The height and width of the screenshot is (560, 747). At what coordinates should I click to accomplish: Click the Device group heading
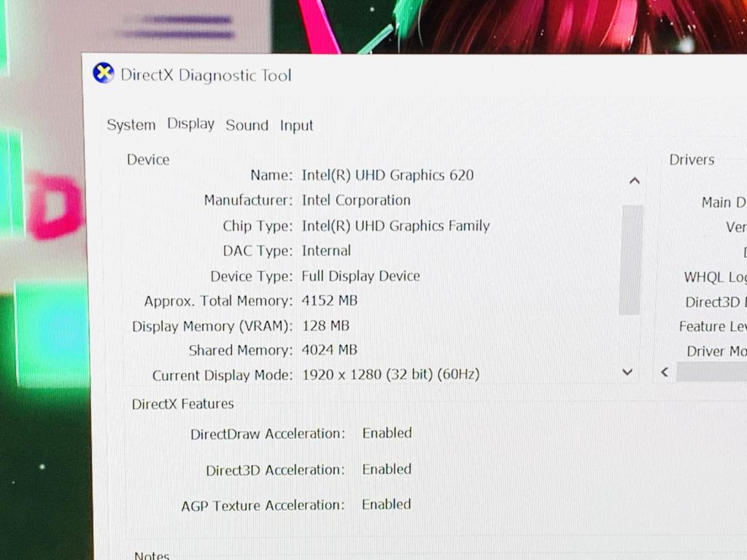[148, 160]
